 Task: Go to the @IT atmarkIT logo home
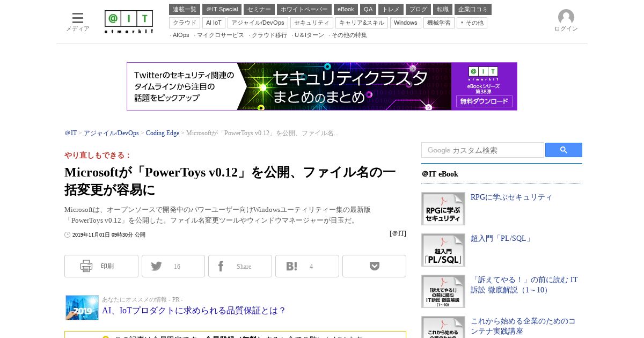pyautogui.click(x=129, y=22)
